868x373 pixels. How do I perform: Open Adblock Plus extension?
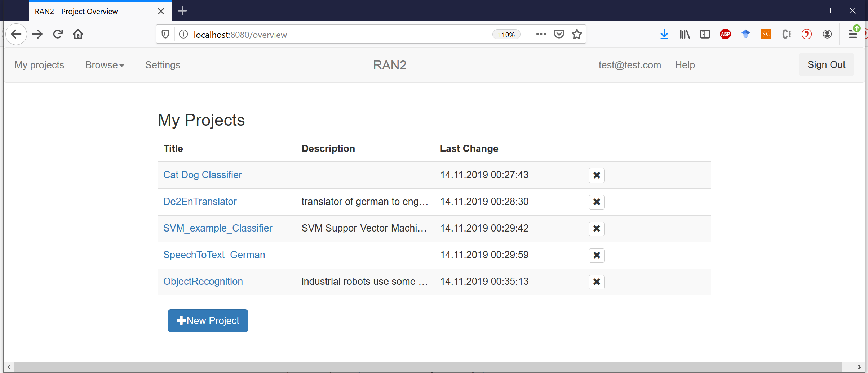725,34
